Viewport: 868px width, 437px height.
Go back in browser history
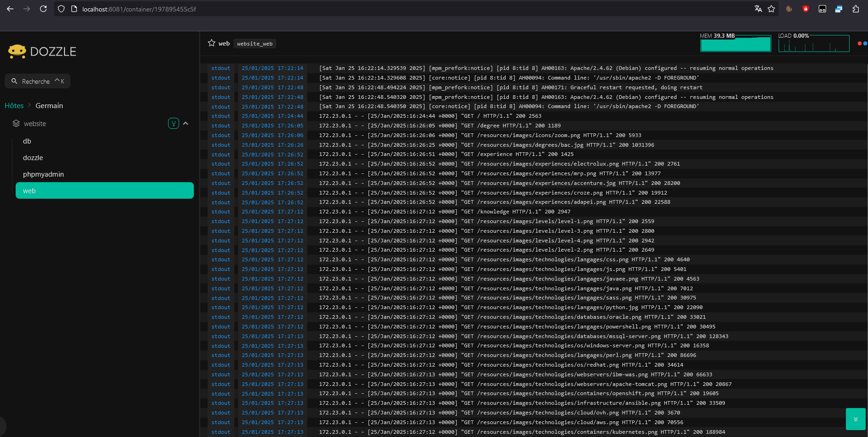10,9
